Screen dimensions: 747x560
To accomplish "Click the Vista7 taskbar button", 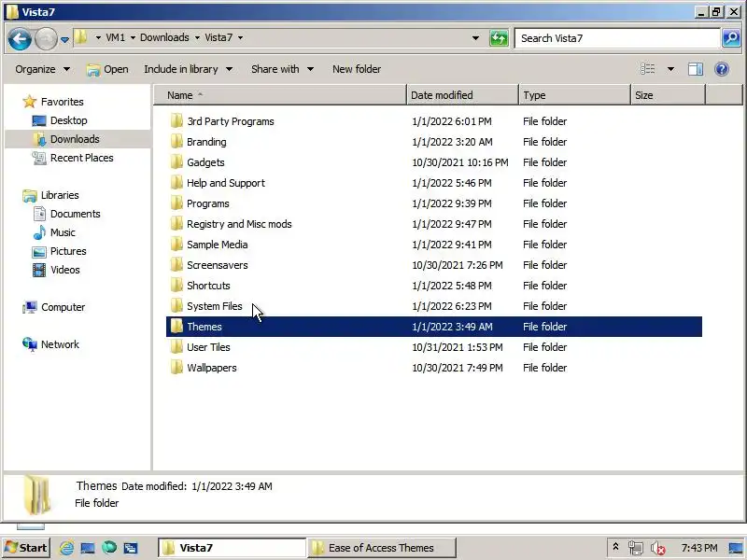I will [232, 548].
